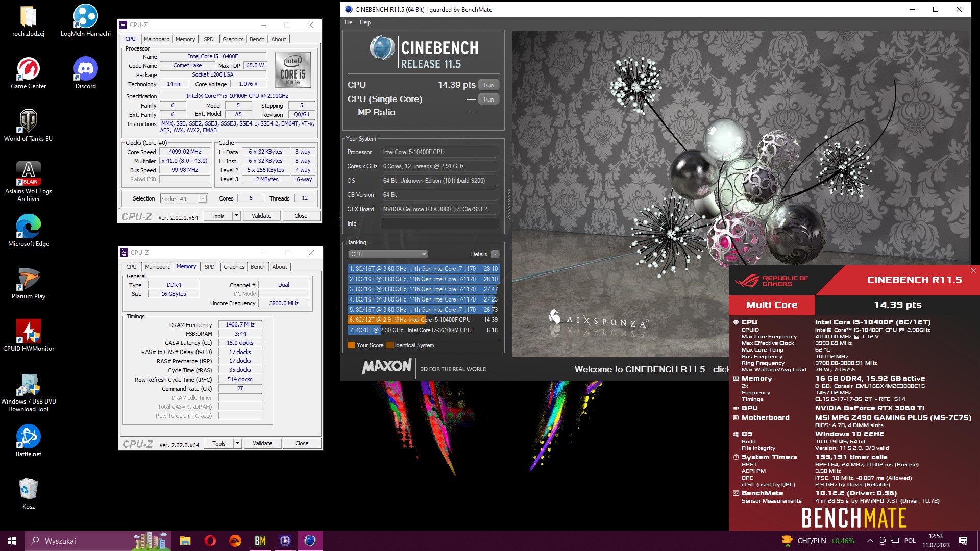The width and height of the screenshot is (980, 551).
Task: Click Close button in bottom CPU-Z window
Action: pyautogui.click(x=302, y=443)
